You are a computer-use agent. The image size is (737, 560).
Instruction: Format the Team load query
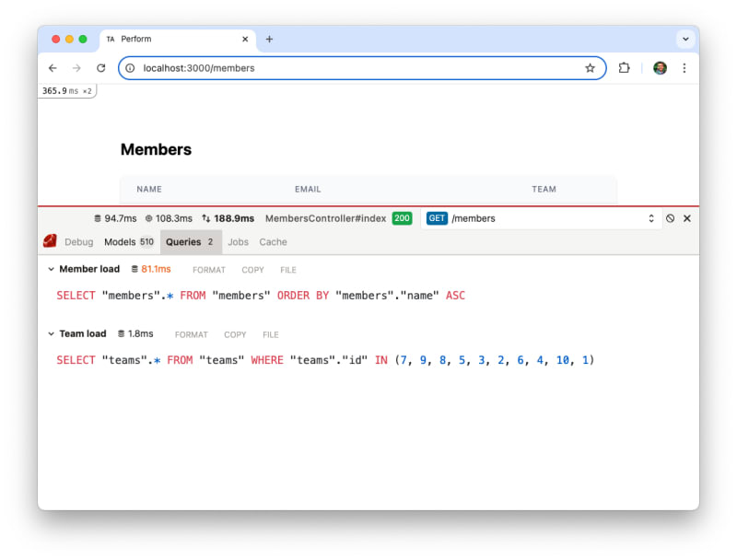[191, 334]
